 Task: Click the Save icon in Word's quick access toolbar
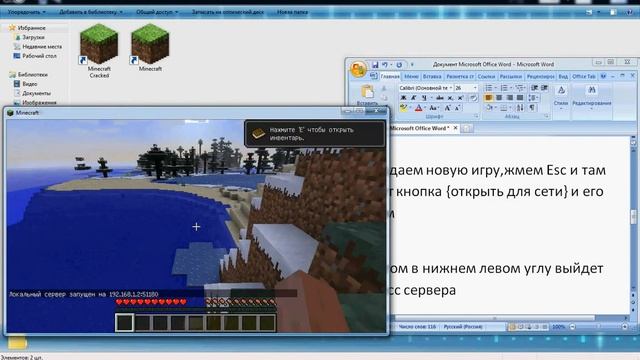(375, 64)
